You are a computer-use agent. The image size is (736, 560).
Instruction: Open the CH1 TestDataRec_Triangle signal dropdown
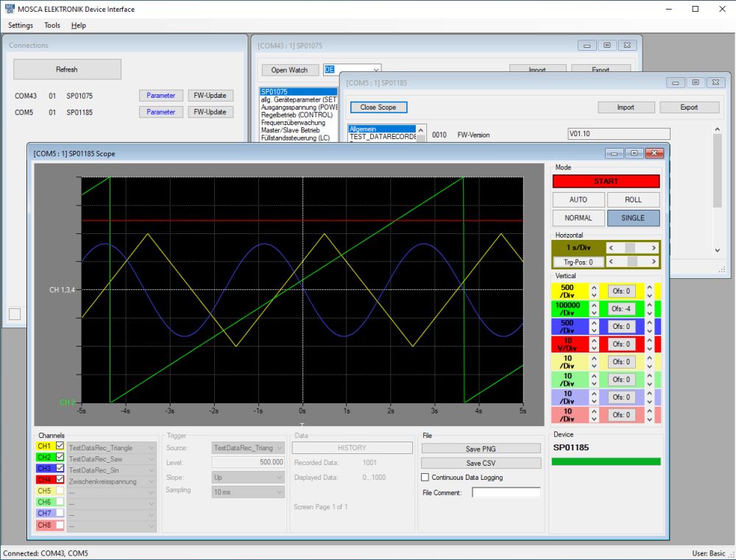(112, 448)
